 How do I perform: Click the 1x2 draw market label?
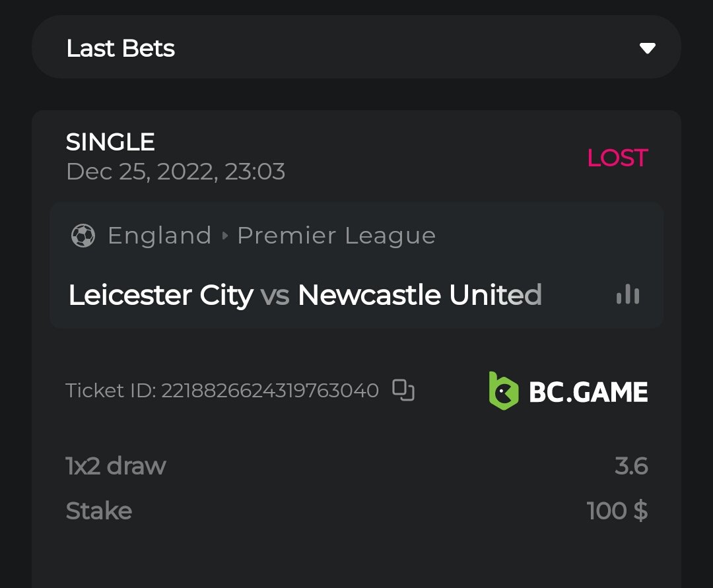pyautogui.click(x=116, y=466)
